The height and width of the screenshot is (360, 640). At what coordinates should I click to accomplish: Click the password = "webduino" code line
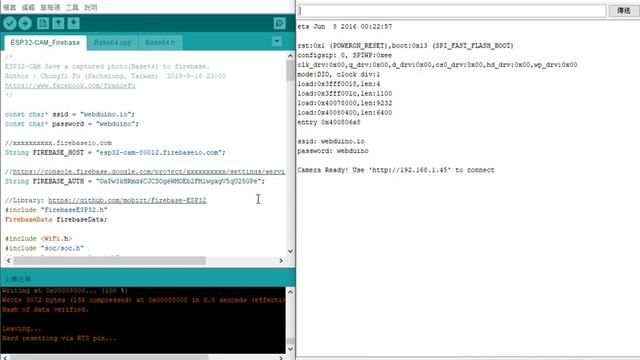point(72,124)
